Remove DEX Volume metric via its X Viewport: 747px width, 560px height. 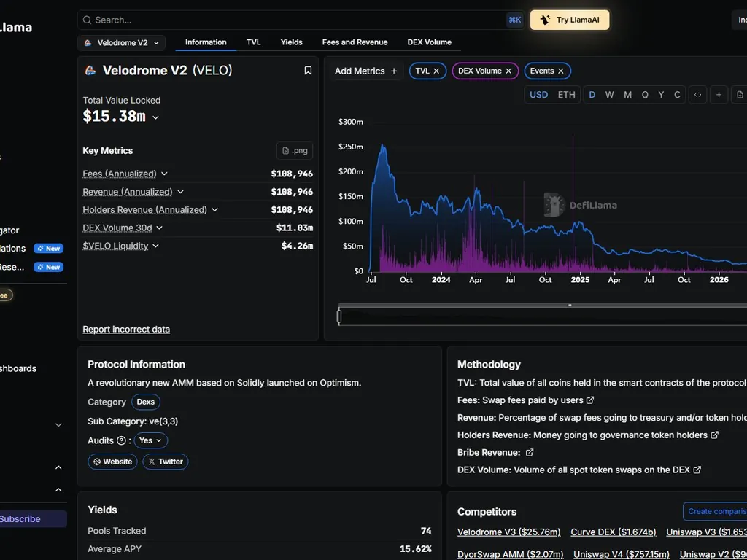pyautogui.click(x=508, y=71)
